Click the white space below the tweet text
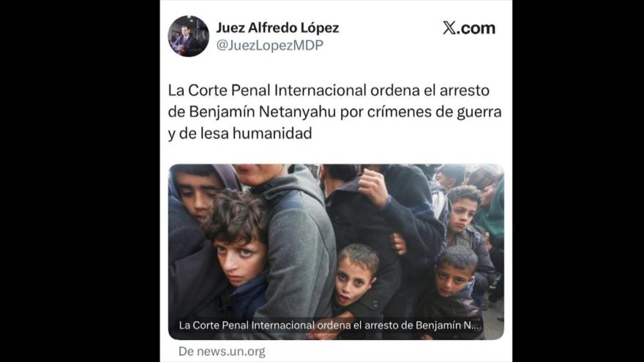This screenshot has width=644, height=362. pyautogui.click(x=336, y=153)
